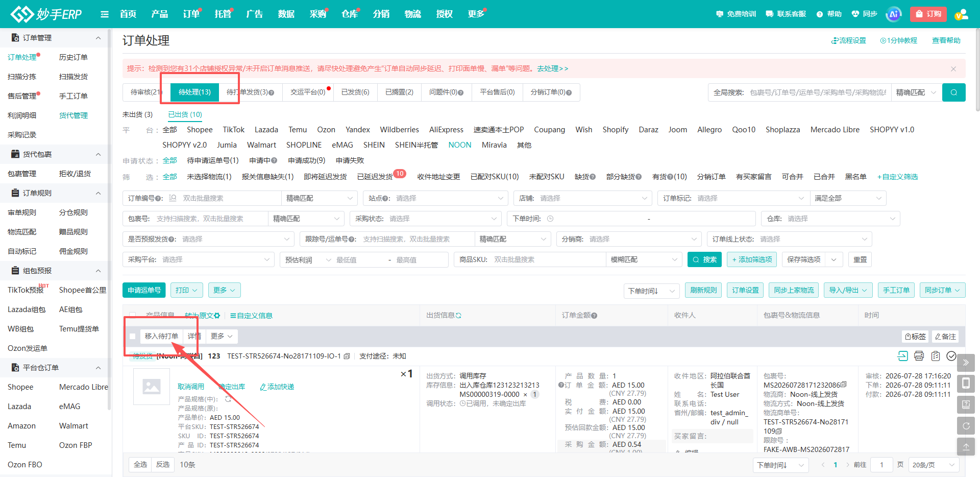Click the 标签 tag button
980x477 pixels.
[x=916, y=337]
